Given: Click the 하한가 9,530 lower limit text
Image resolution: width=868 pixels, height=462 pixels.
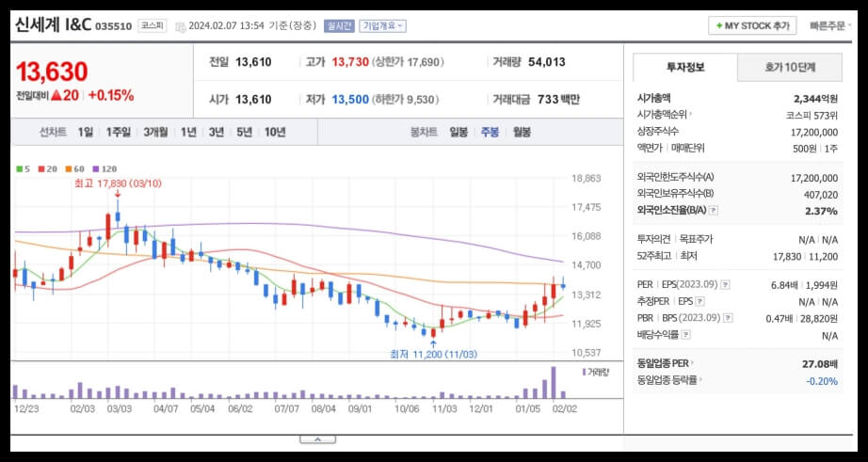Looking at the screenshot, I should click(x=406, y=100).
